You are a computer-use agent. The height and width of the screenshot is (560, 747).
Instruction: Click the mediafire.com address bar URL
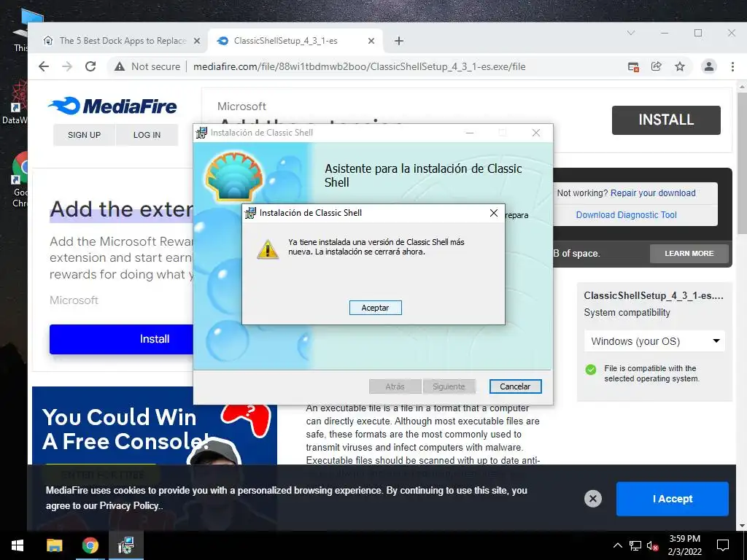point(359,66)
